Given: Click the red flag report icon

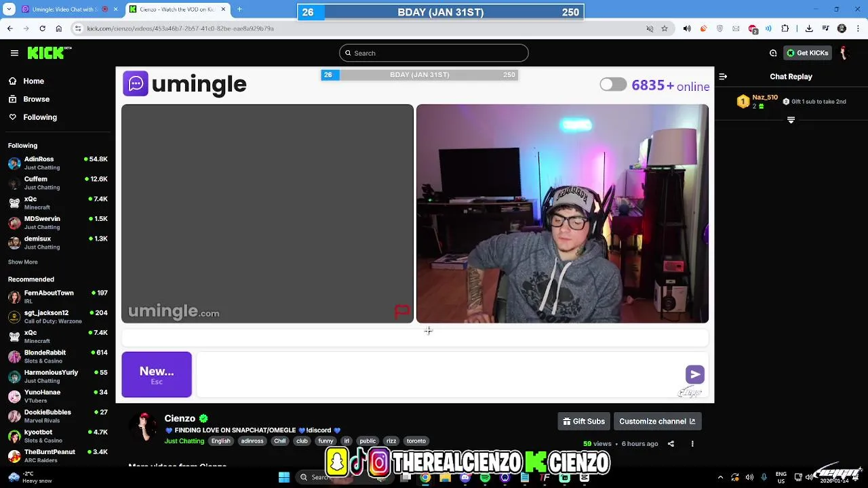Looking at the screenshot, I should [x=402, y=311].
